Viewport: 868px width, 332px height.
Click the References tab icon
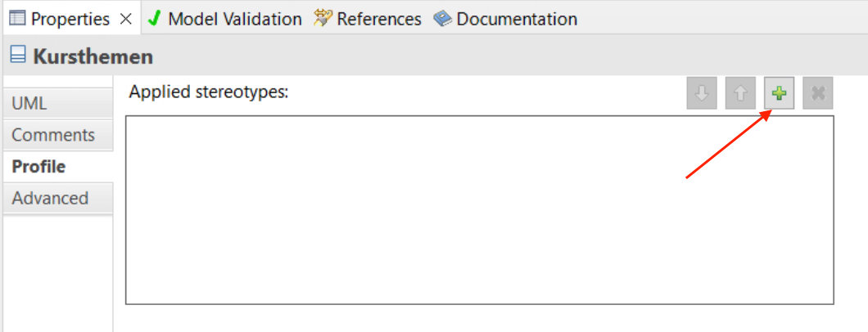click(322, 19)
